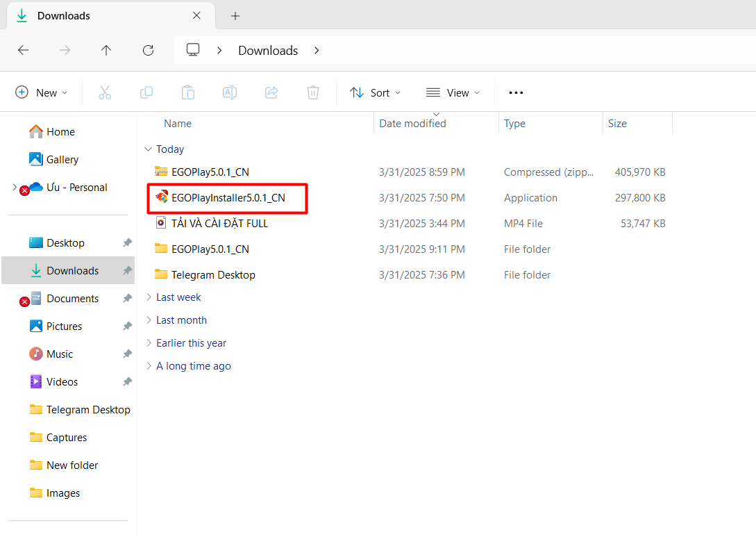Select the Telegram Desktop folder icon in file list

(x=161, y=274)
